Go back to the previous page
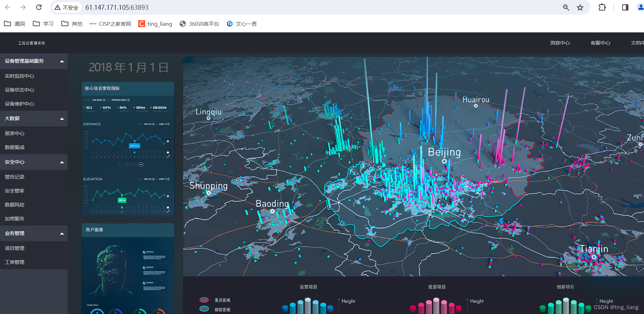This screenshot has height=314, width=644. [x=8, y=7]
